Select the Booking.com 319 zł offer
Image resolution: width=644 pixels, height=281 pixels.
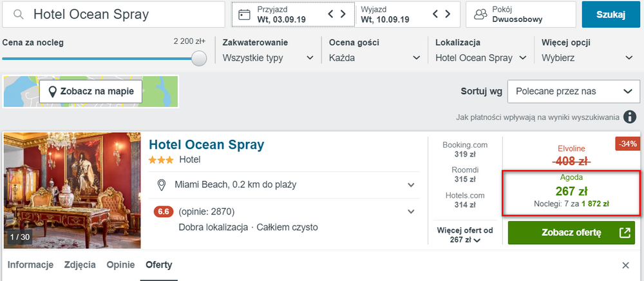(465, 150)
